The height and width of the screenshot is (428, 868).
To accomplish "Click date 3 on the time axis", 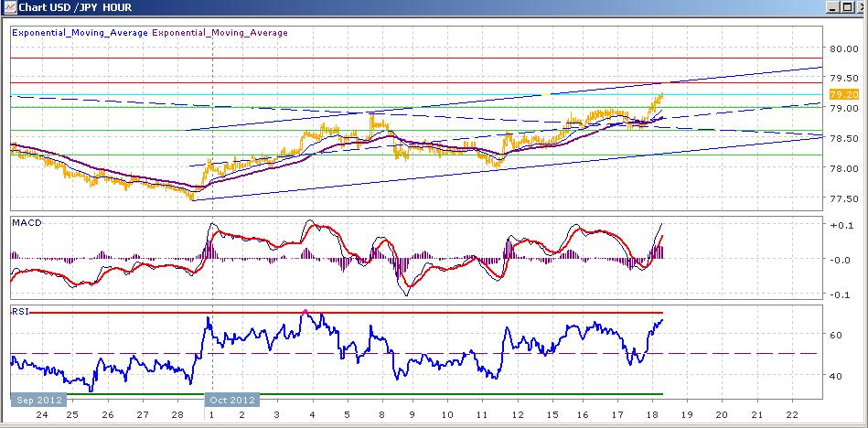I will point(277,414).
